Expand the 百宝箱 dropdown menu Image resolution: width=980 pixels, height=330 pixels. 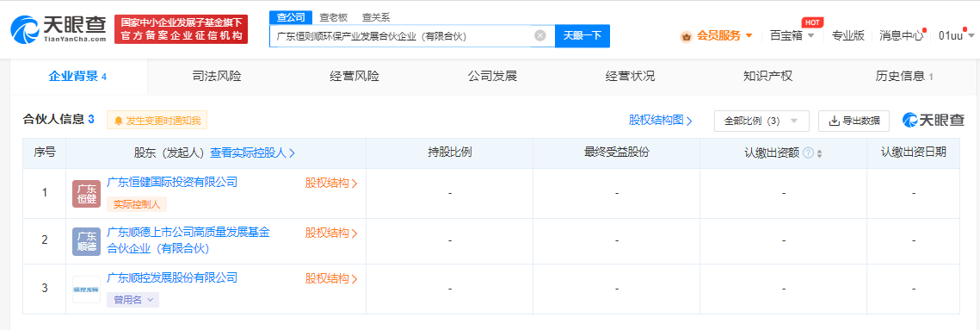[792, 35]
